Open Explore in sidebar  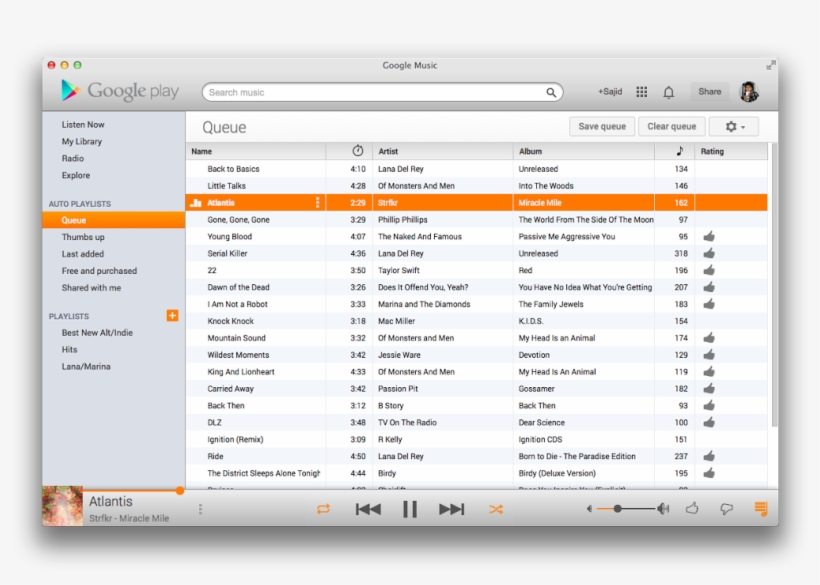[x=76, y=175]
